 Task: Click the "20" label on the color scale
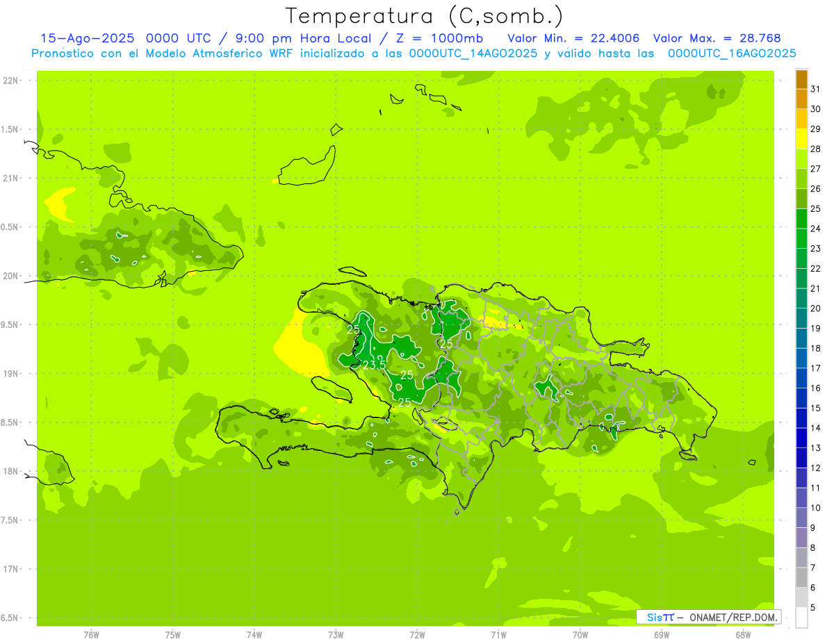click(x=816, y=308)
